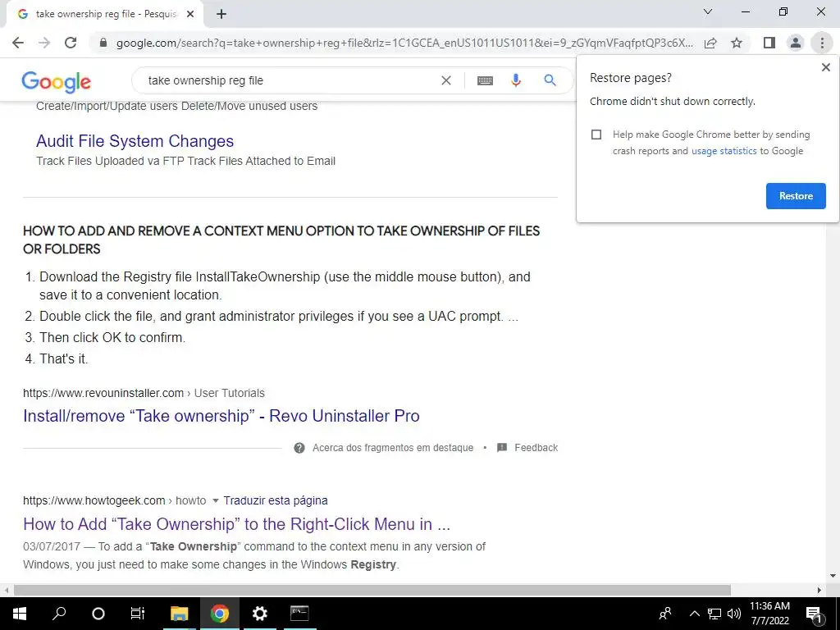Click 'Then click OK to confirm' step

(112, 337)
